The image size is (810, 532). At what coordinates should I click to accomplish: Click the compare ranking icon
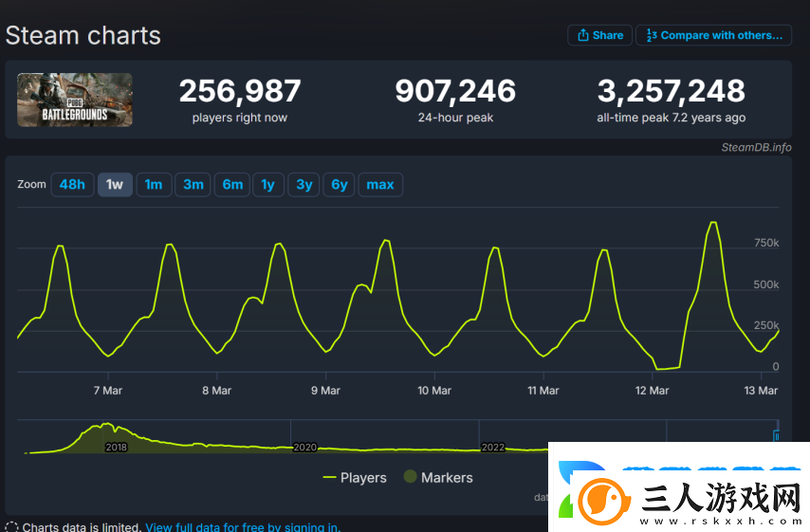[652, 35]
